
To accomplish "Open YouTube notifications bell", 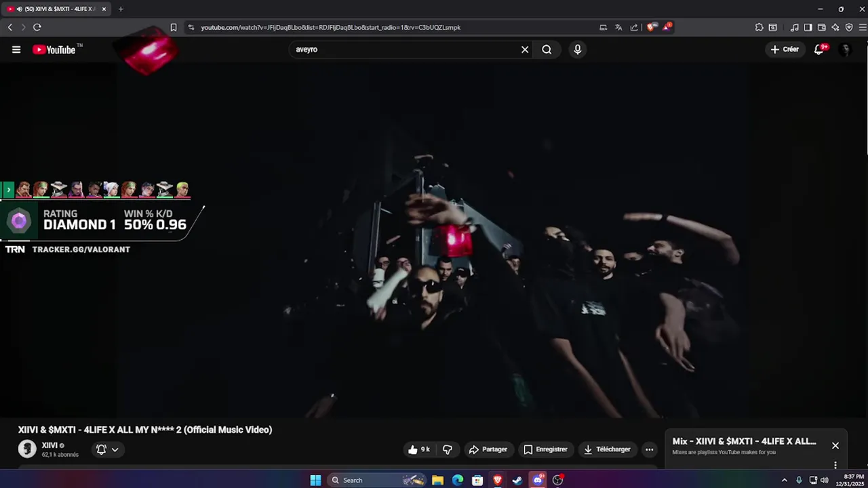I will (x=819, y=49).
